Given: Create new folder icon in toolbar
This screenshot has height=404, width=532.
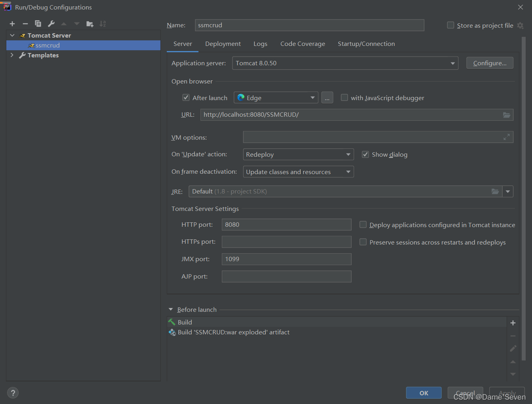Looking at the screenshot, I should (90, 24).
